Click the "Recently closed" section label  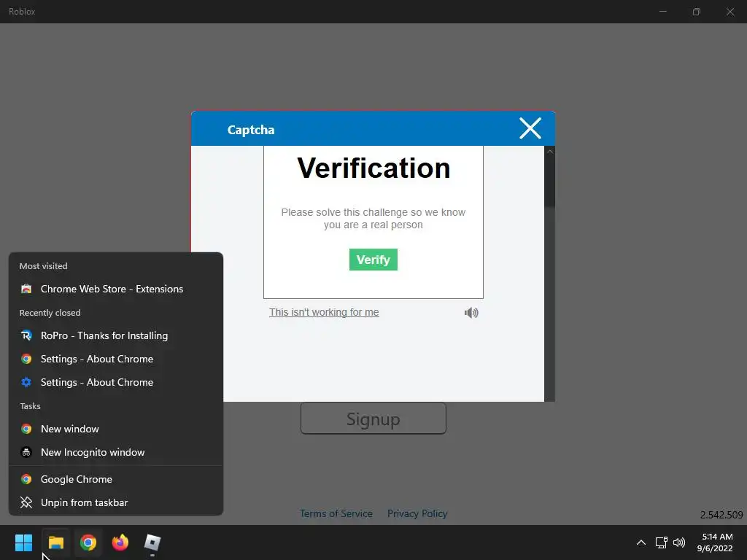point(50,313)
